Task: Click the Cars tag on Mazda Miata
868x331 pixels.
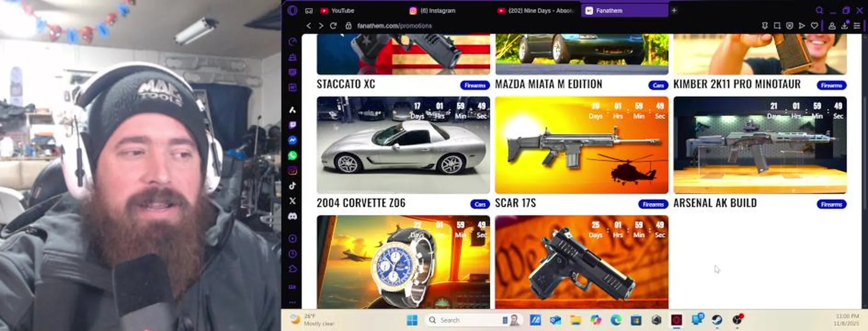Action: tap(658, 86)
